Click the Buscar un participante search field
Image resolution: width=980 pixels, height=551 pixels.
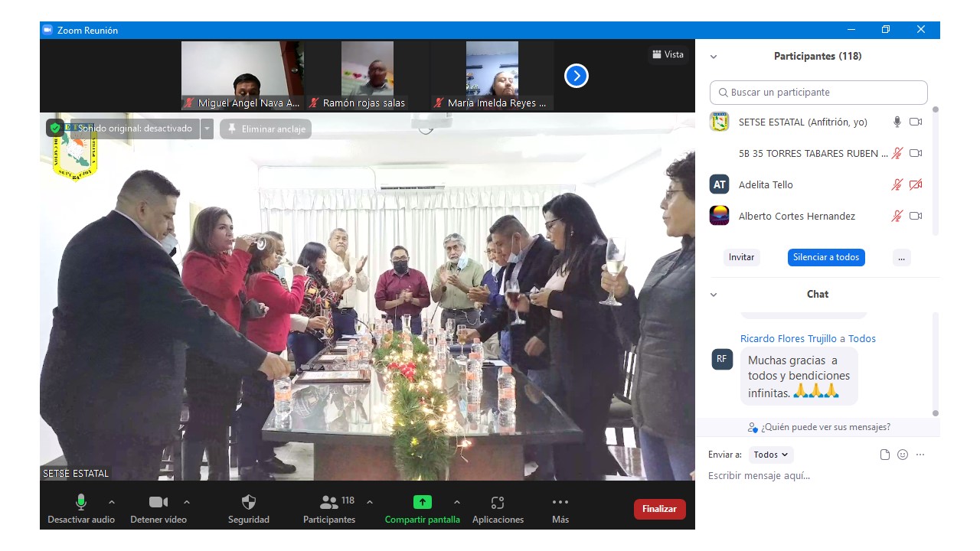pos(818,93)
